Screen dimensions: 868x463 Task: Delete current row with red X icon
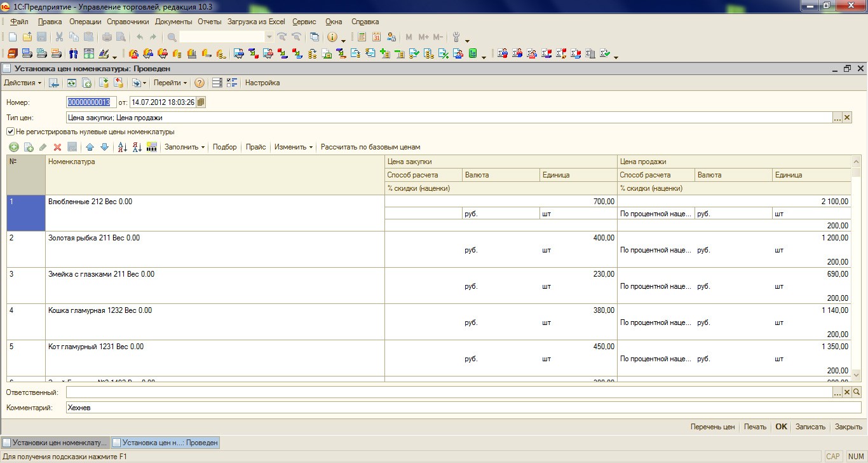pyautogui.click(x=58, y=147)
